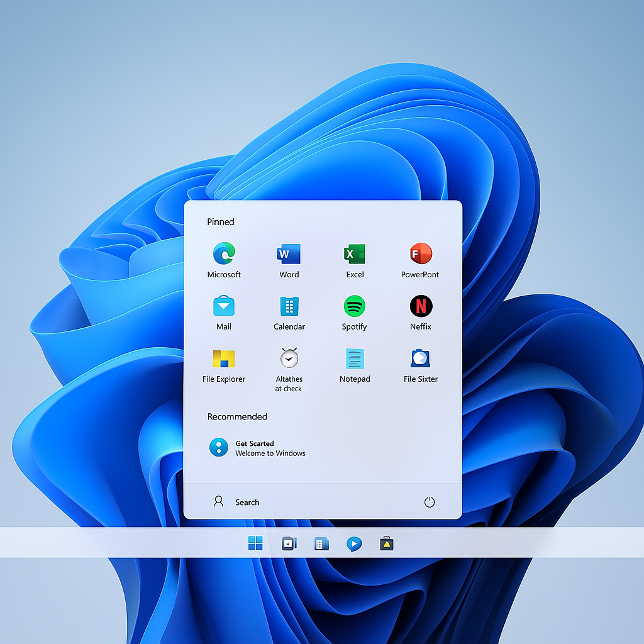Launch Word from the pinned apps
Screen dimensions: 644x644
(x=289, y=253)
